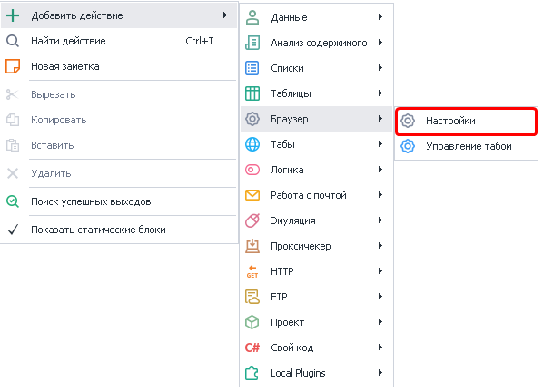Expand the Таблицы submenu arrow

(380, 93)
